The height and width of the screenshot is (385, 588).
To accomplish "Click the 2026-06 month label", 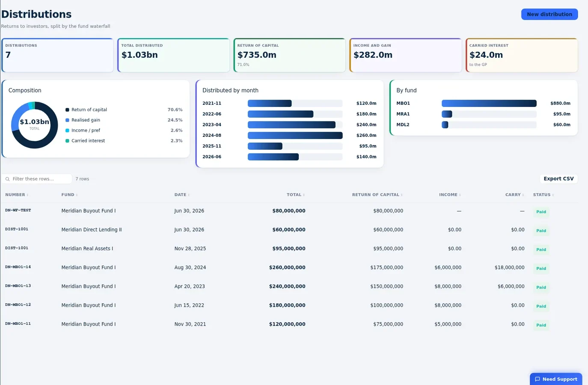I will click(x=212, y=157).
